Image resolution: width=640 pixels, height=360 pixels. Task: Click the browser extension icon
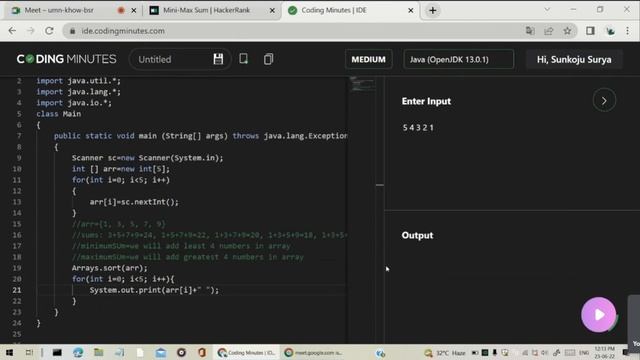610,31
